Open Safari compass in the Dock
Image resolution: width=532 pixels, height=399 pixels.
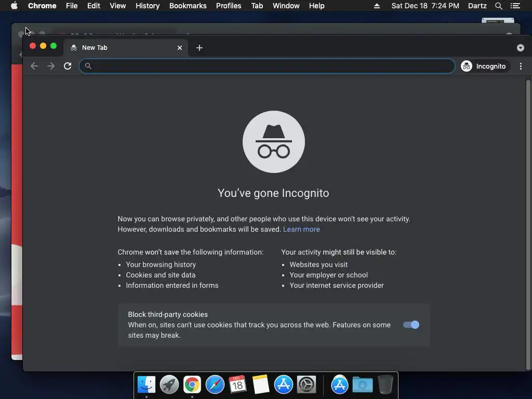click(x=215, y=384)
